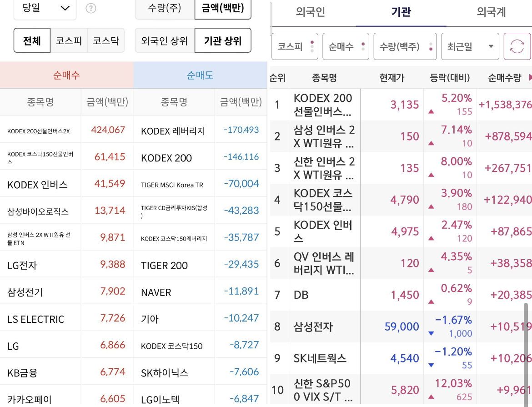Image resolution: width=532 pixels, height=407 pixels.
Task: Click the 등락(대비) column header
Action: coord(450,77)
